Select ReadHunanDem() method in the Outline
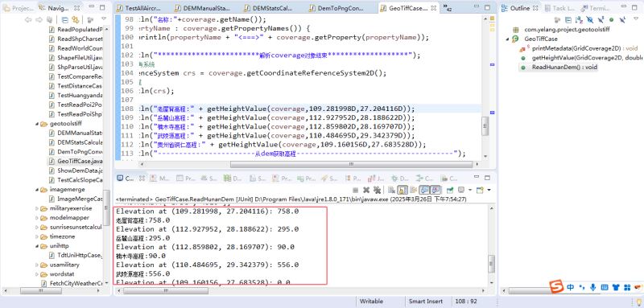This screenshot has height=308, width=644. (x=564, y=67)
